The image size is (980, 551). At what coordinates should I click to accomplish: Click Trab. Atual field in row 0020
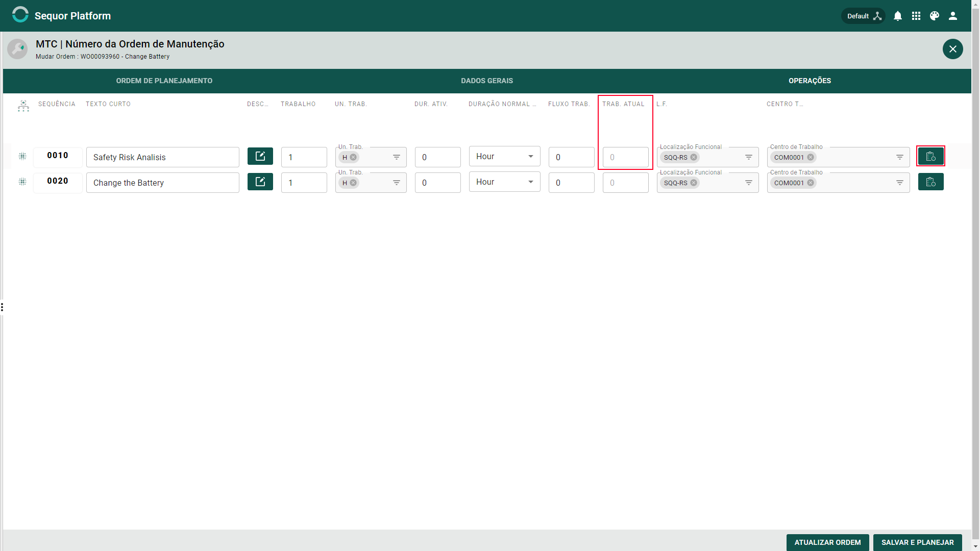[626, 183]
